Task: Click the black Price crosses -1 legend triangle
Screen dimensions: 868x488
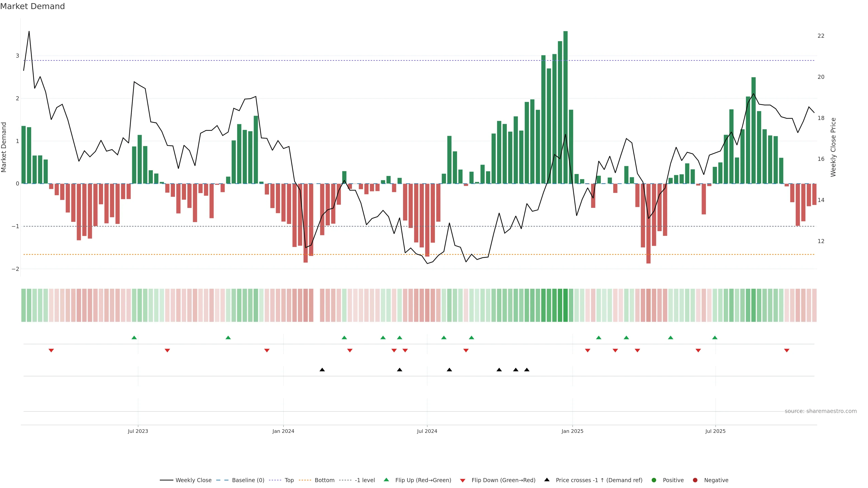Action: (547, 480)
